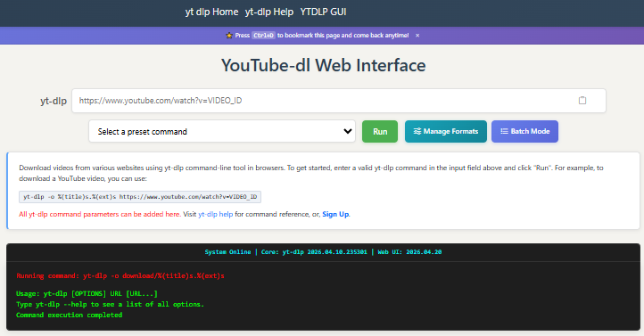Dismiss the bookmark banner with the X

click(x=417, y=36)
